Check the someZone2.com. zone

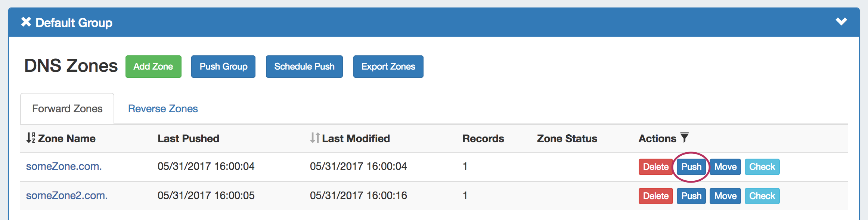[x=762, y=196]
